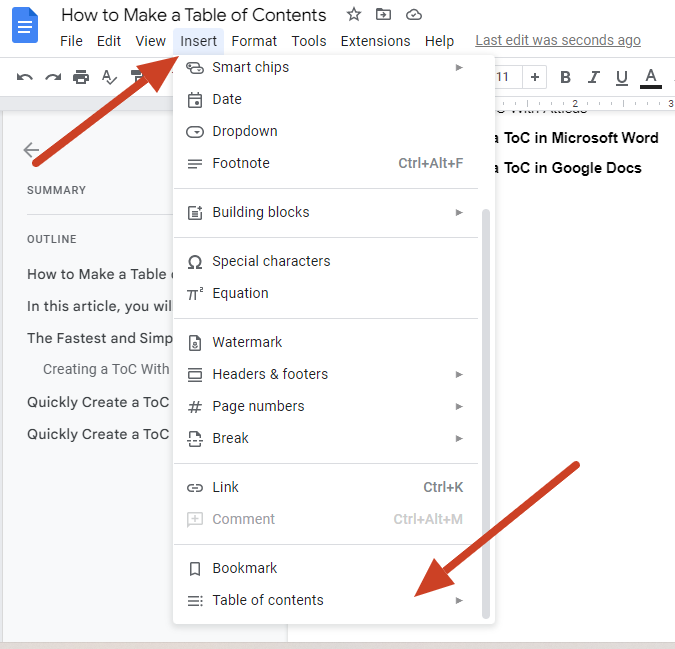Open the 'Last edit was seconds ago' link

tap(557, 41)
